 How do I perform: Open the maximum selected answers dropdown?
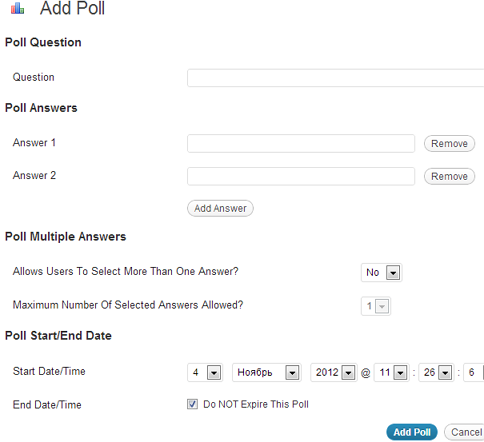pyautogui.click(x=376, y=306)
